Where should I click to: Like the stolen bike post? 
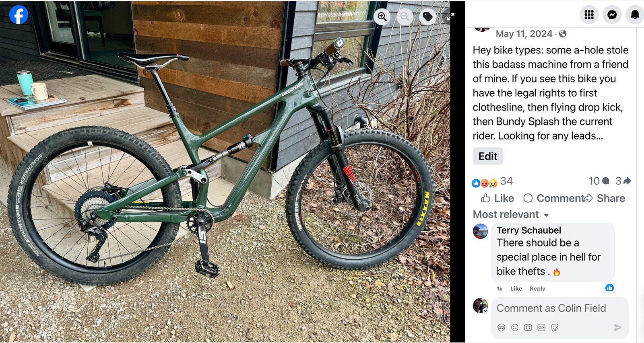pos(497,198)
